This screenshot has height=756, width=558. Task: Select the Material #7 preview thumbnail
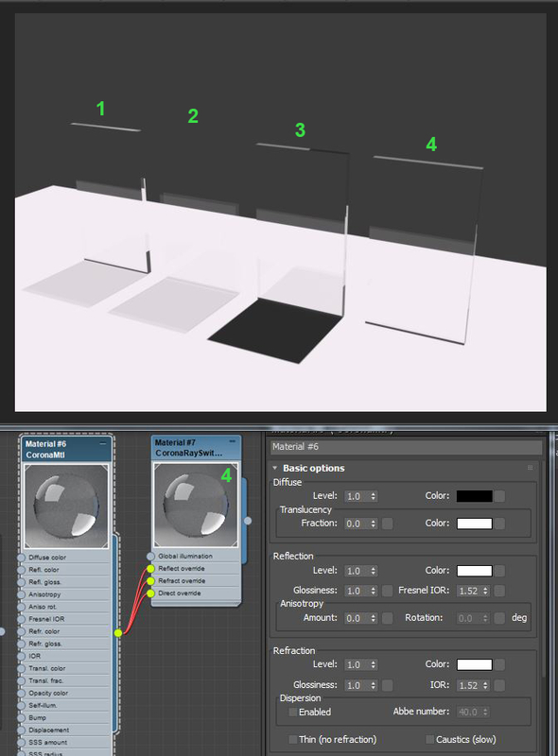[x=196, y=505]
